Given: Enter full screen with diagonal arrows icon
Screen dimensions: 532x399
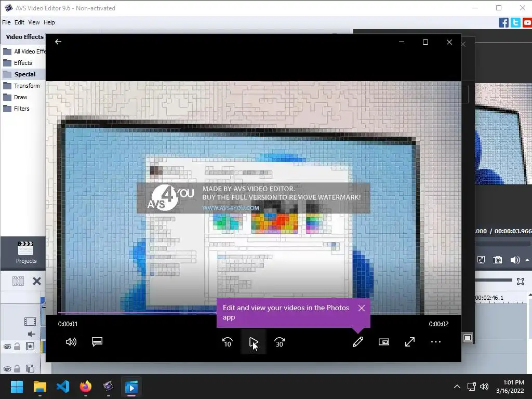Looking at the screenshot, I should [410, 342].
